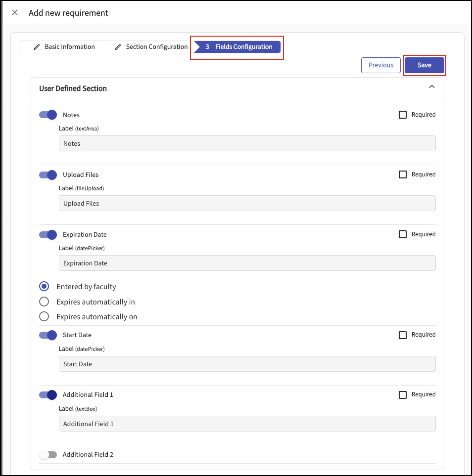Select Entered by faculty radio button

[44, 286]
